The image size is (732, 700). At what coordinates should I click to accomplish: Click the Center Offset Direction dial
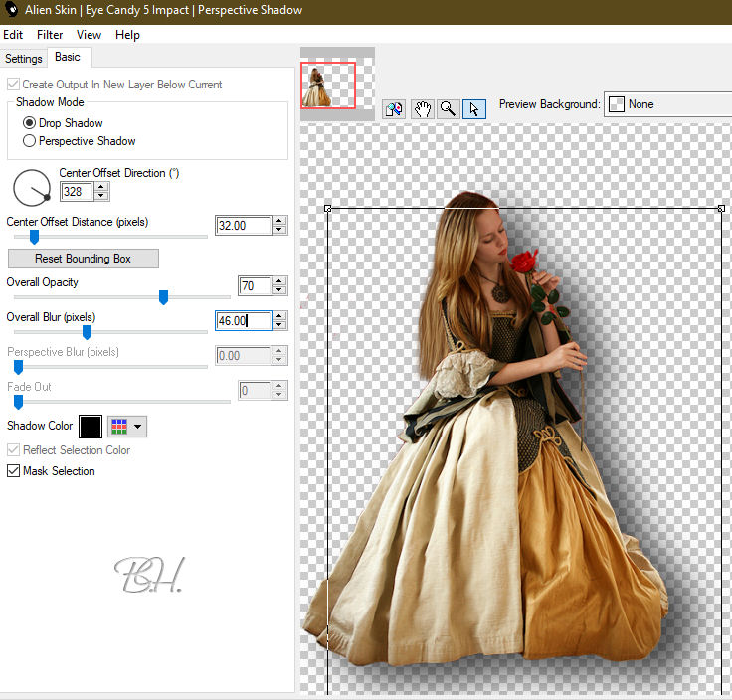(32, 186)
